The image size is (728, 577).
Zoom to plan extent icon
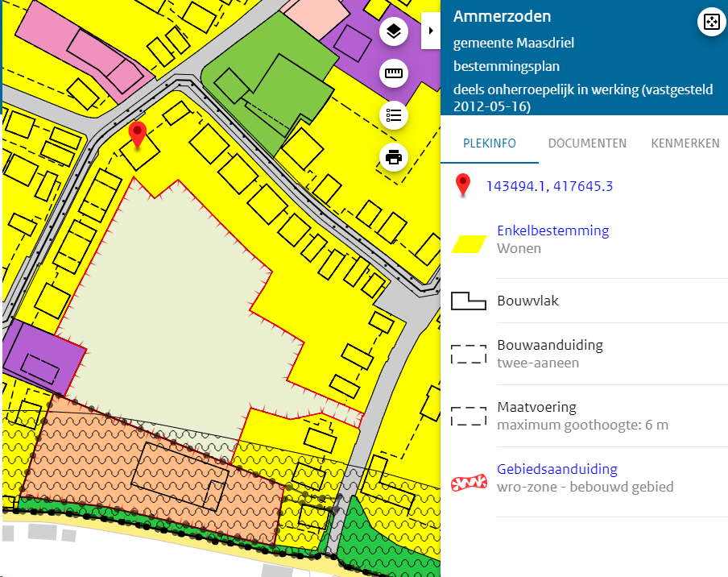[712, 22]
